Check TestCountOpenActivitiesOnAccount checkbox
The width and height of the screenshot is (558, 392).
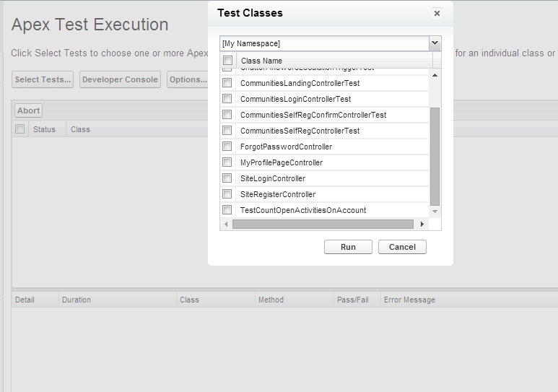(227, 210)
